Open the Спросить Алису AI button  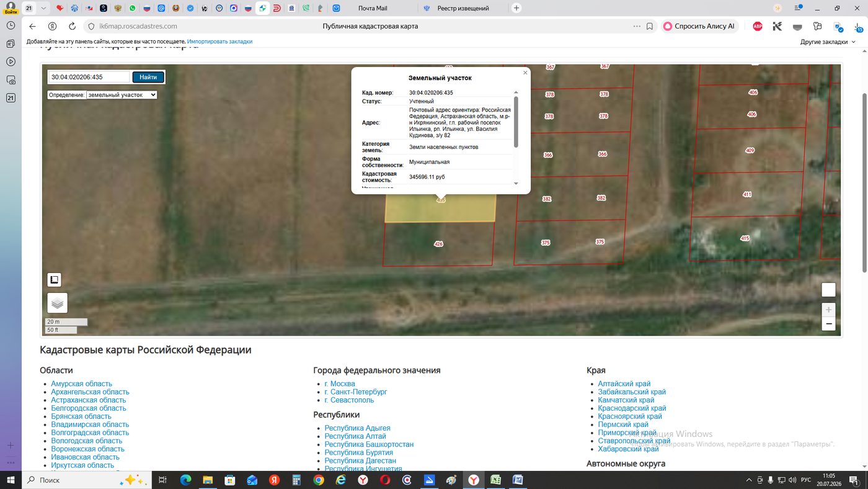(699, 26)
